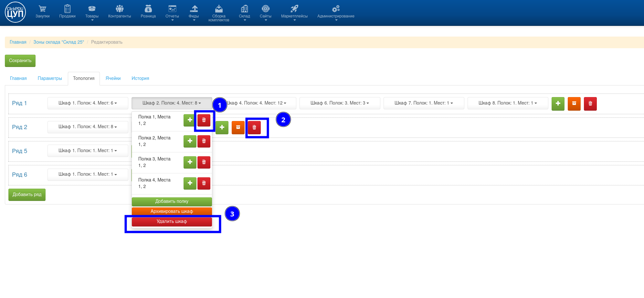Expand the Отчеты reports menu
The height and width of the screenshot is (298, 644).
pyautogui.click(x=172, y=13)
